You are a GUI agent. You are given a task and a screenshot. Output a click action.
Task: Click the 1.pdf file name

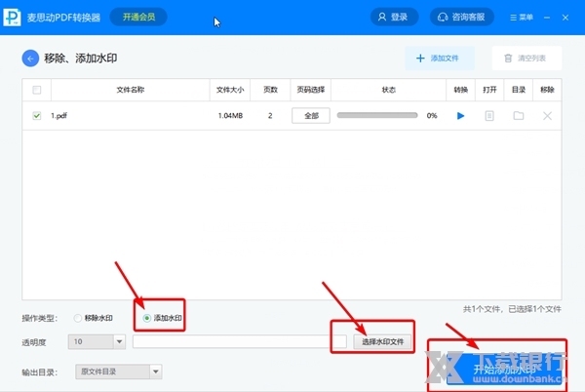[58, 116]
